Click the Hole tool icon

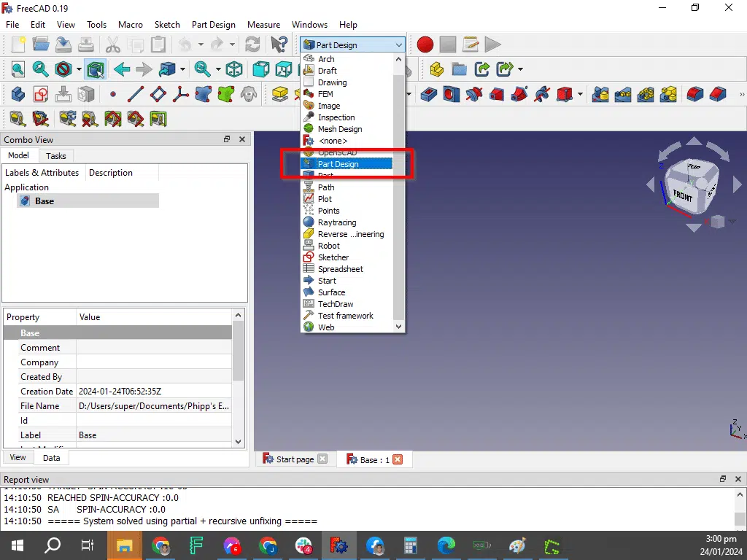pyautogui.click(x=451, y=94)
